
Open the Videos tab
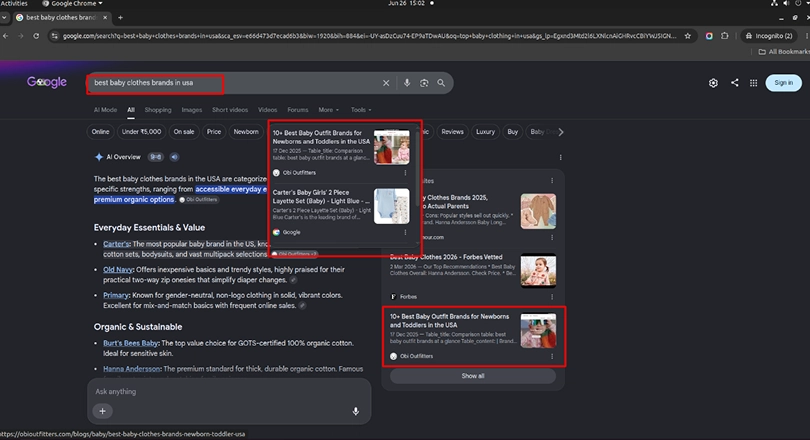268,110
